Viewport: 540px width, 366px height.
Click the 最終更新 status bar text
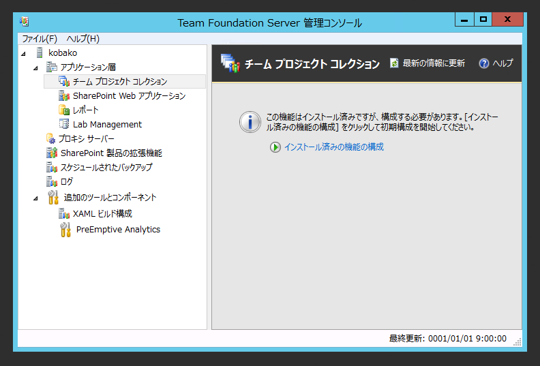(448, 338)
